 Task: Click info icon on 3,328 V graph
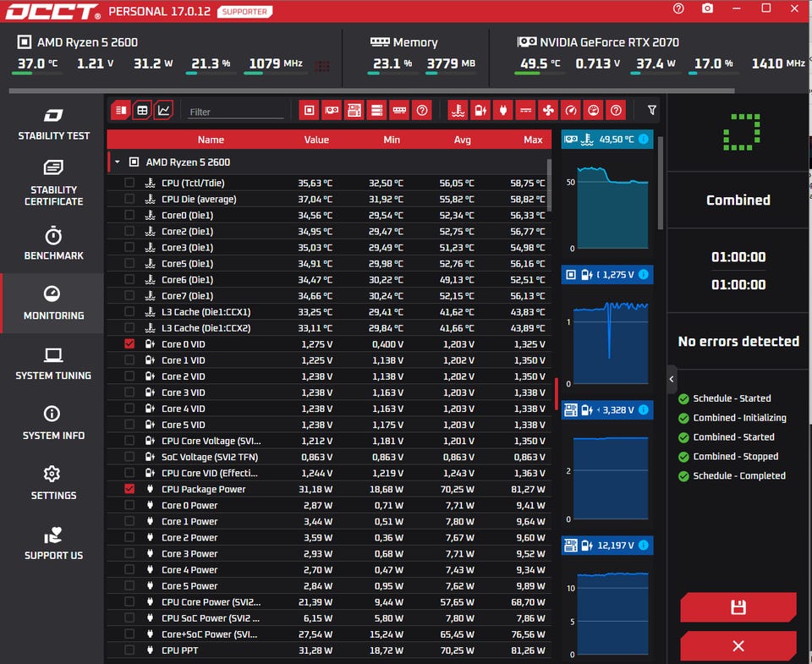(643, 409)
